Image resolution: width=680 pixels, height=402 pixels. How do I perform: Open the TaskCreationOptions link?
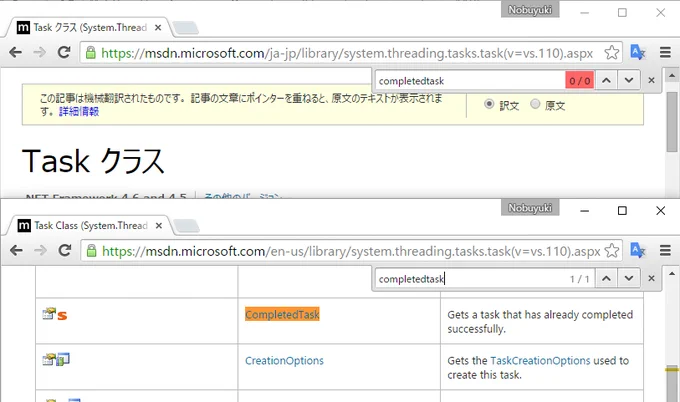540,360
